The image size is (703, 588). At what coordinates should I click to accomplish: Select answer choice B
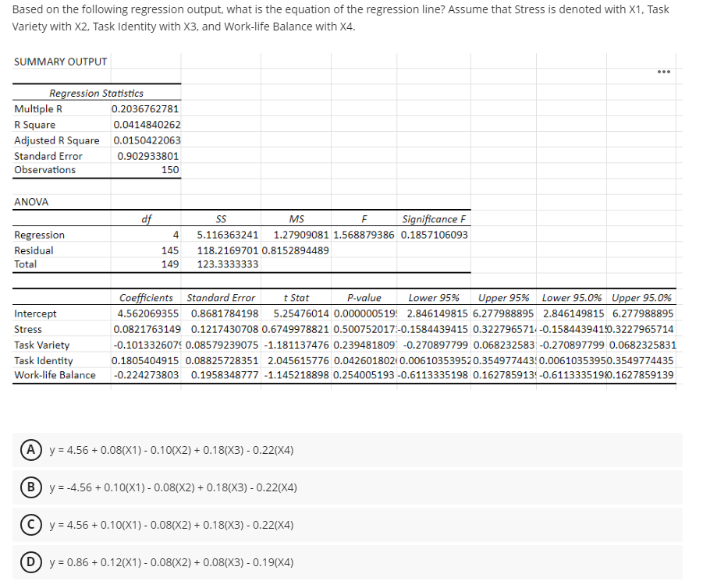30,487
